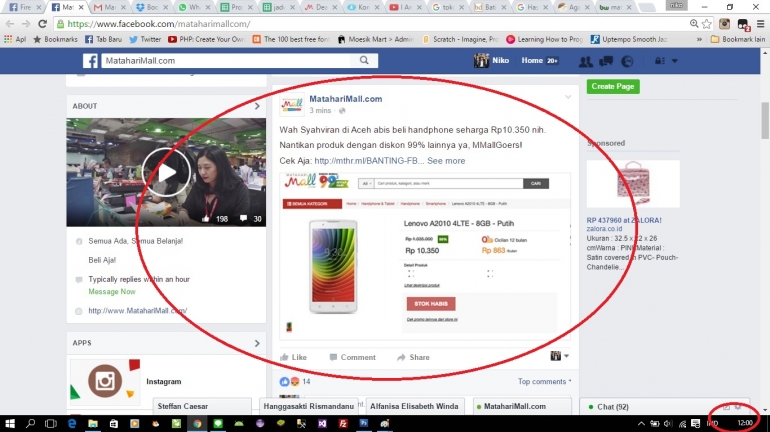Screen dimensions: 770x432
Task: Show more bookmarks overflow chevron
Action: click(699, 39)
